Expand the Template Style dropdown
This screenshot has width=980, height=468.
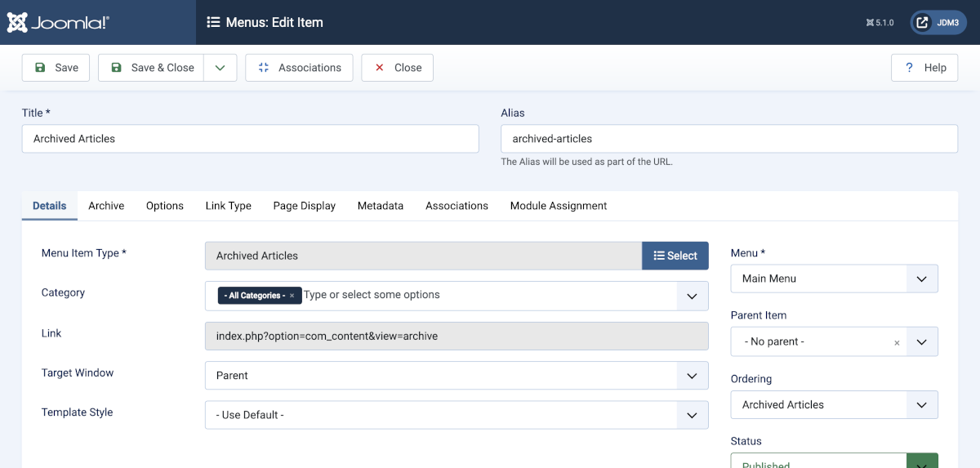[x=692, y=415]
